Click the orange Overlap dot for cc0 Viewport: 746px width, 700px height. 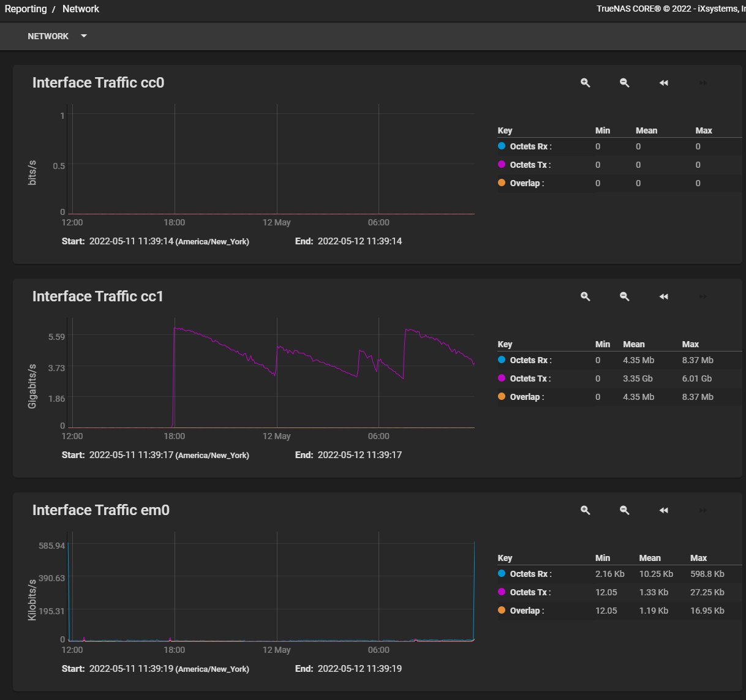(x=502, y=183)
